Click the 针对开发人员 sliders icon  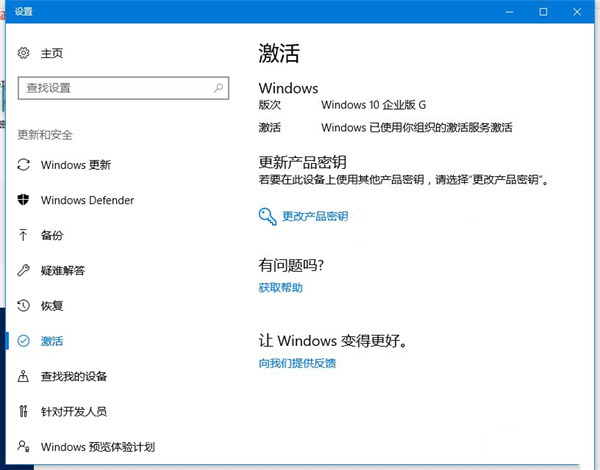(x=24, y=412)
